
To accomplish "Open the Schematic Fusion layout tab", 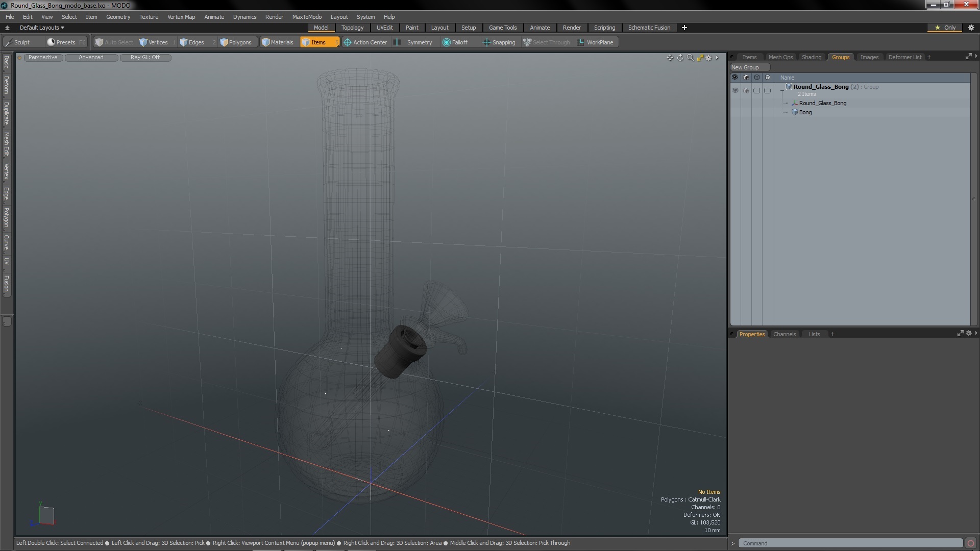I will pos(649,28).
